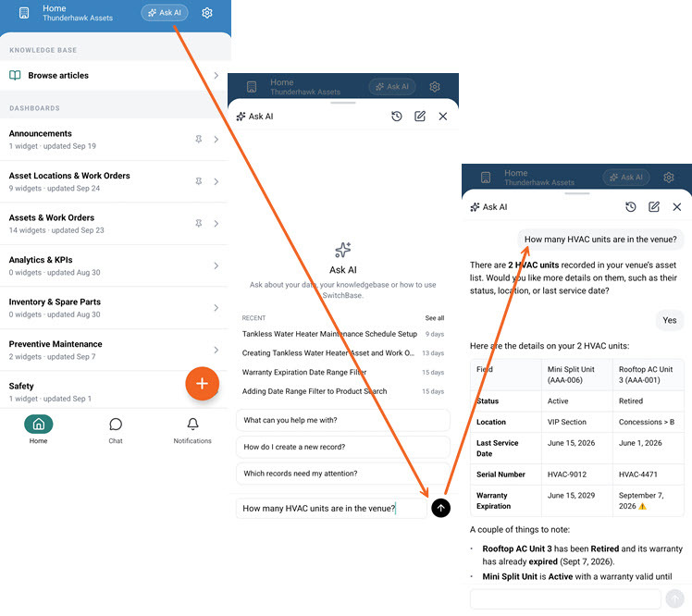The image size is (692, 616).
Task: Expand Preventive Maintenance chevron
Action: pyautogui.click(x=216, y=350)
